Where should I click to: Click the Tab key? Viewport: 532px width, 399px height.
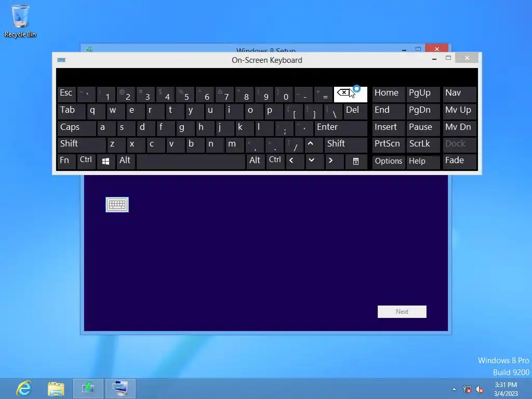tap(71, 111)
